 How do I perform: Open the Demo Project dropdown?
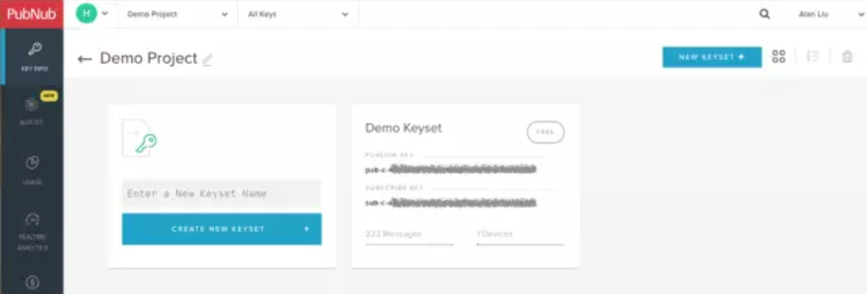(177, 14)
